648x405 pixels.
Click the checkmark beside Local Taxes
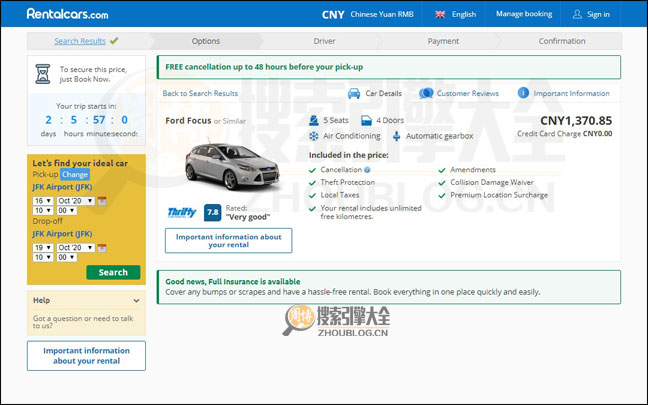pyautogui.click(x=312, y=195)
